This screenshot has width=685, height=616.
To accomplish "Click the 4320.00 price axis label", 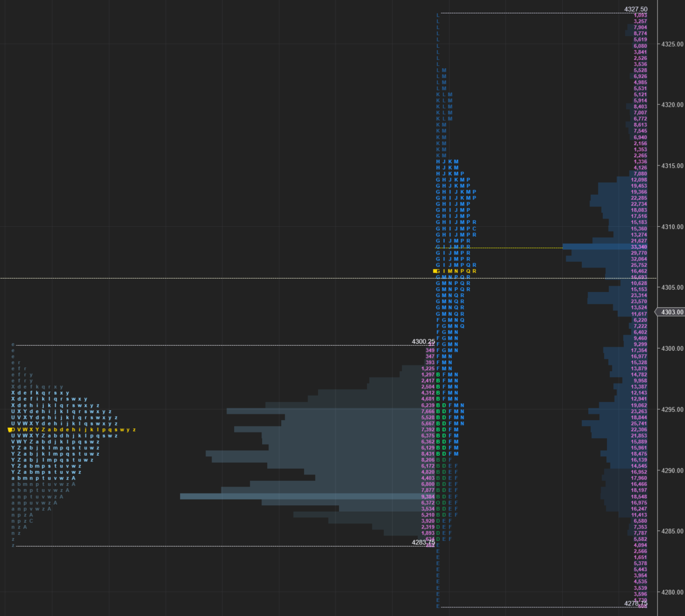I will click(672, 105).
